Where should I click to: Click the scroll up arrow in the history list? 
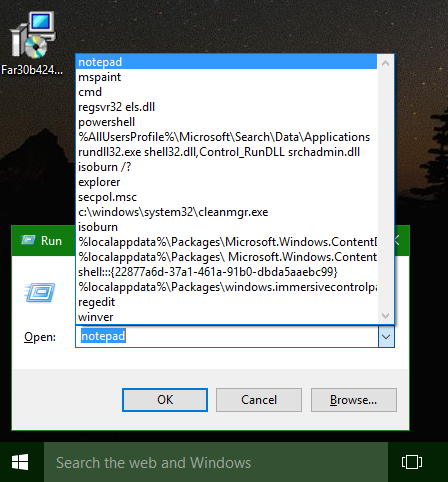pos(385,62)
